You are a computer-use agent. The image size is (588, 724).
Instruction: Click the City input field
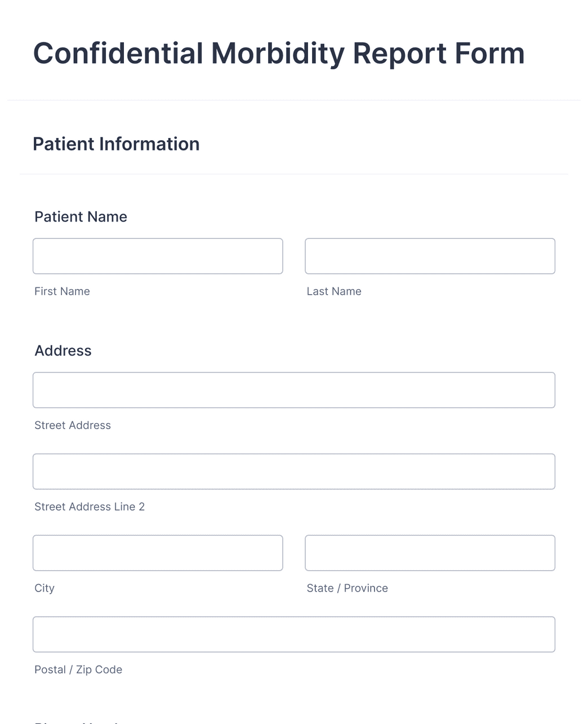click(x=158, y=553)
